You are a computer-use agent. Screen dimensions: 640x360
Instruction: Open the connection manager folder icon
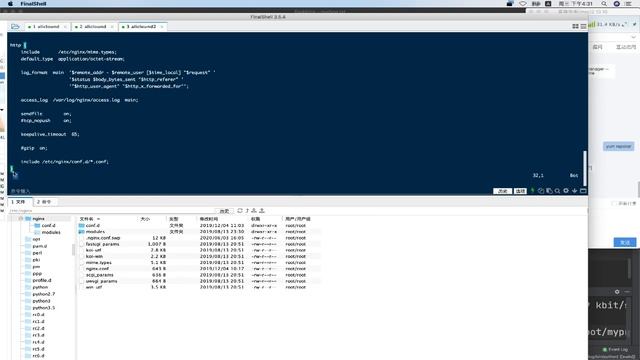15,27
